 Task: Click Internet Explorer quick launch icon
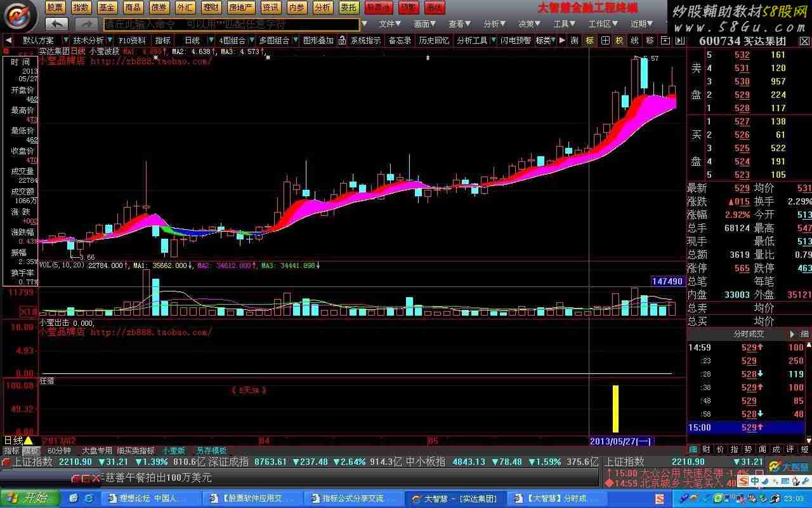88,498
